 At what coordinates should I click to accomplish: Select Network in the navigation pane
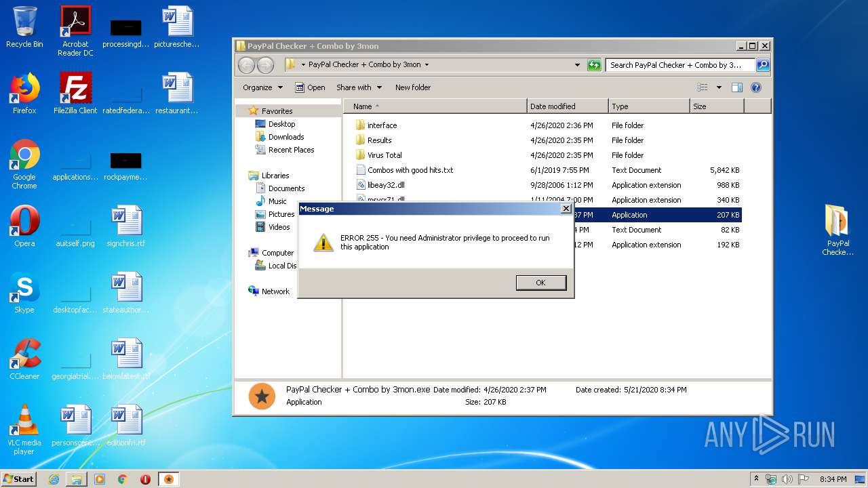pyautogui.click(x=269, y=291)
